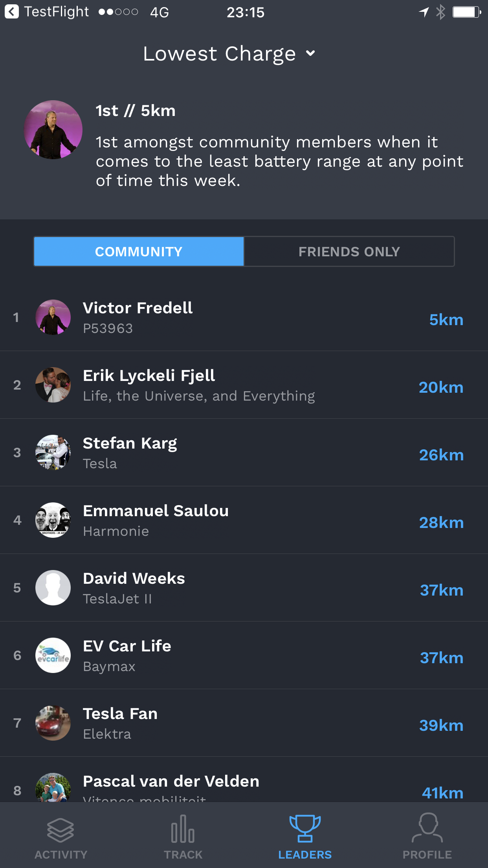Tap the large profile avatar in header
488x868 pixels.
(x=53, y=130)
